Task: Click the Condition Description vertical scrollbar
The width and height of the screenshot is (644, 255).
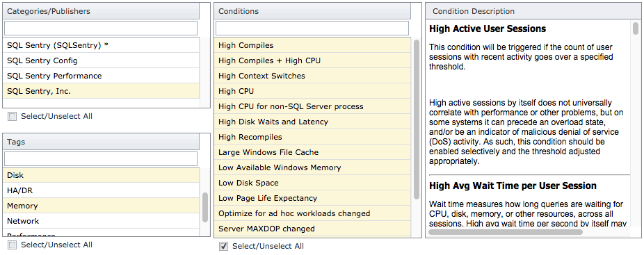Action: (636, 28)
